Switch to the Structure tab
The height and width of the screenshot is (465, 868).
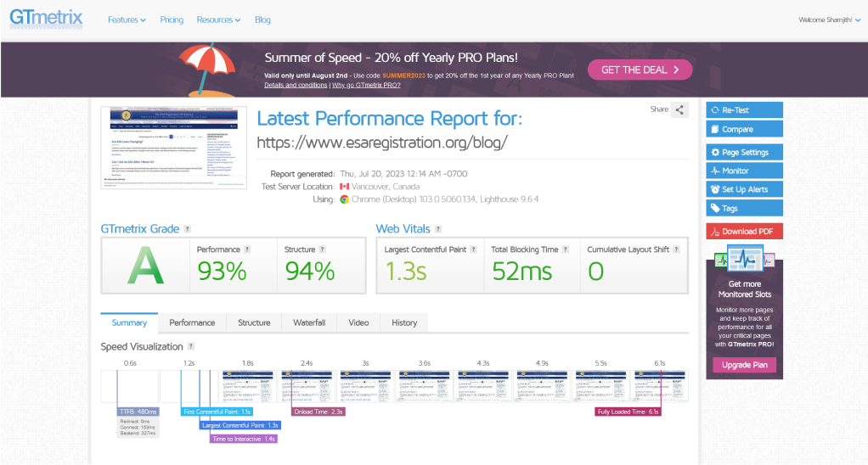(x=254, y=323)
